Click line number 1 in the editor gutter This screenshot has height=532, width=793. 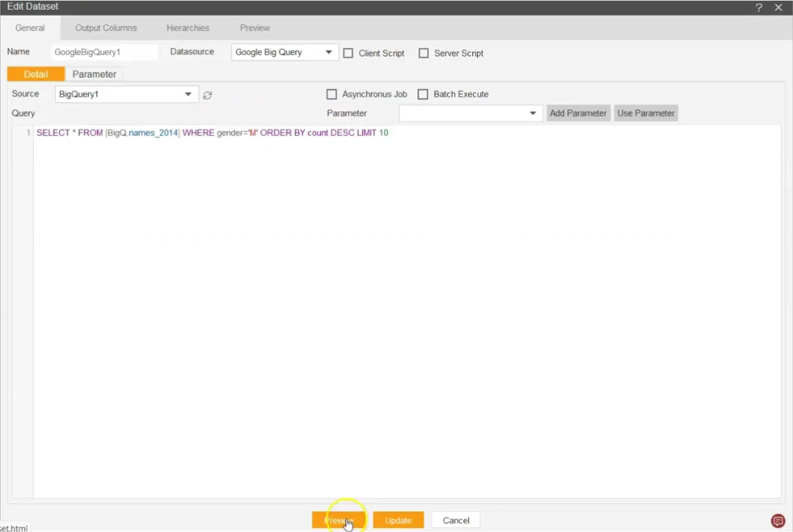(x=28, y=133)
